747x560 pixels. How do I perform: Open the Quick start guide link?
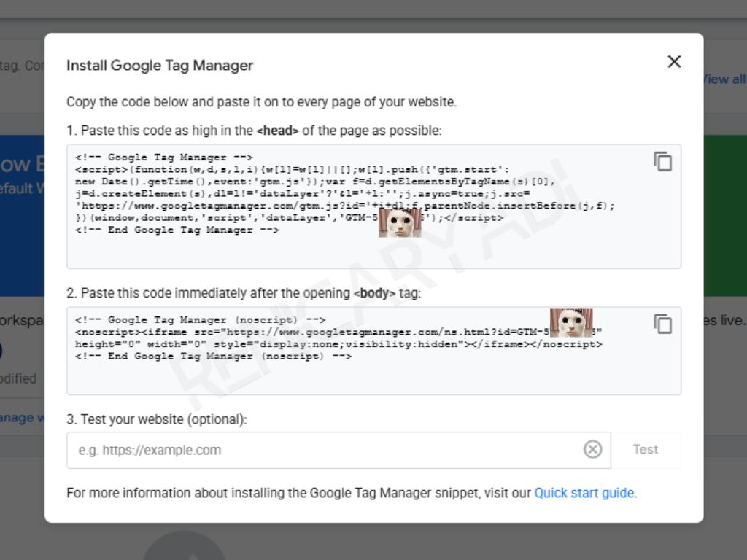tap(584, 493)
